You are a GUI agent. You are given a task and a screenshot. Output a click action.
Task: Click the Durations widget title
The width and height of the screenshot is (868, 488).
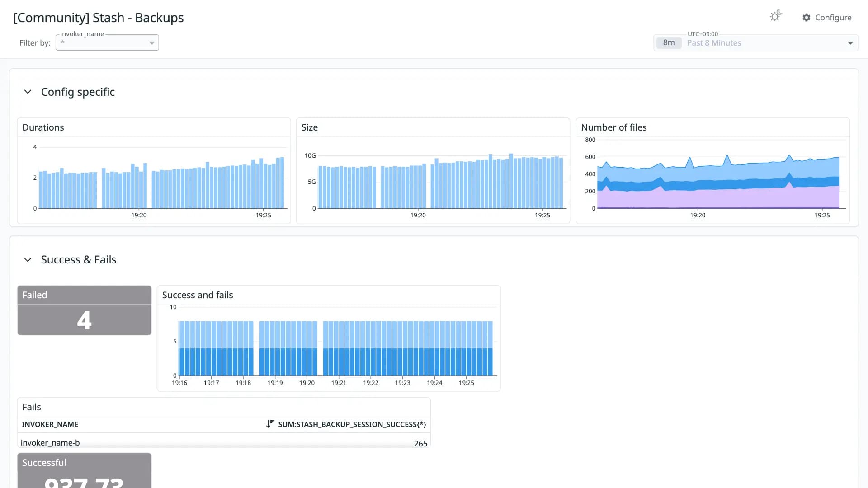[43, 127]
